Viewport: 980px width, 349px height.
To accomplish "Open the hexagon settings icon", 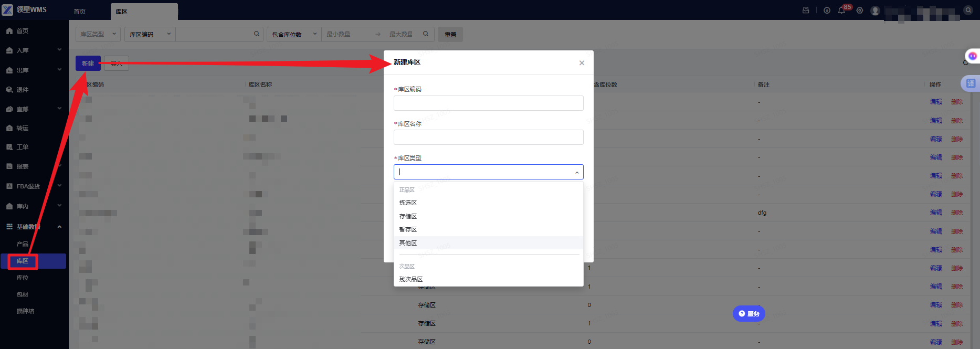I will 860,10.
